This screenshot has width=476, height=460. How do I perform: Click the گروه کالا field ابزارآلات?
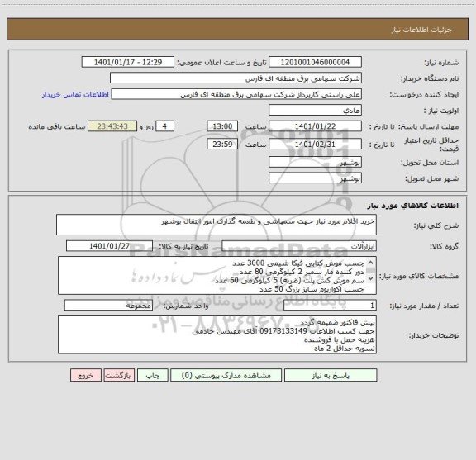(299, 246)
